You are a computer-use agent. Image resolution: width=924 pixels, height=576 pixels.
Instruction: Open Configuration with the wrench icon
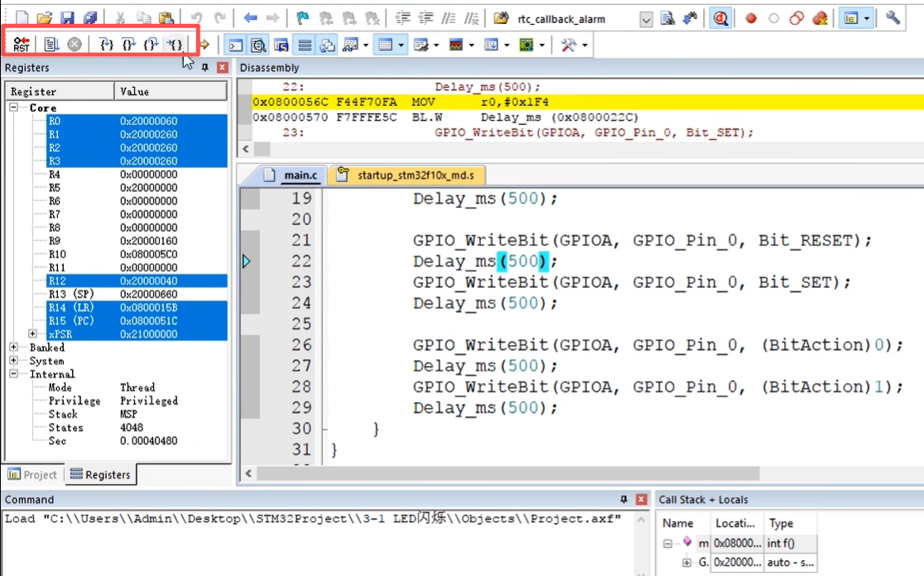click(893, 18)
